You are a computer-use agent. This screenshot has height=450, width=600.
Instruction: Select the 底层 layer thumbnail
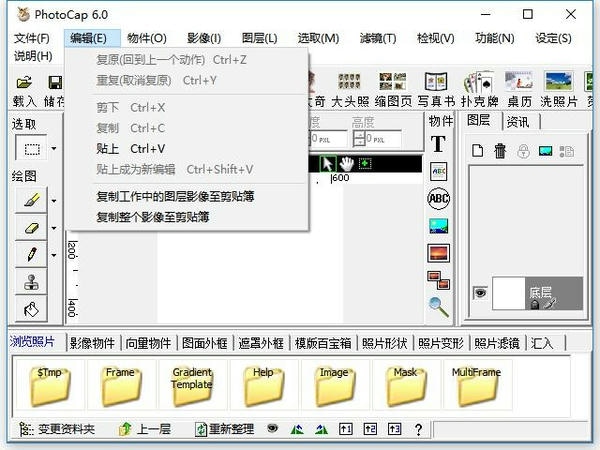[509, 293]
